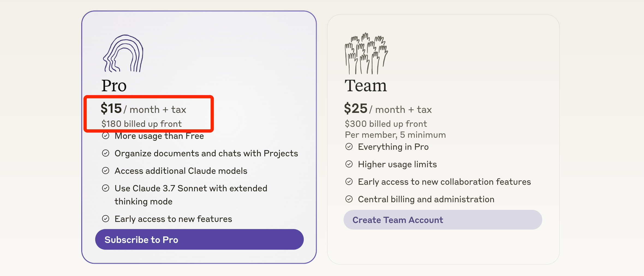Click the More usage than Free text

coord(159,136)
